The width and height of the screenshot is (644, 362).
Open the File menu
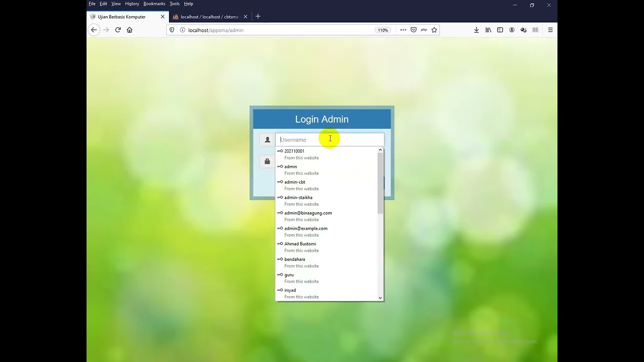(92, 4)
